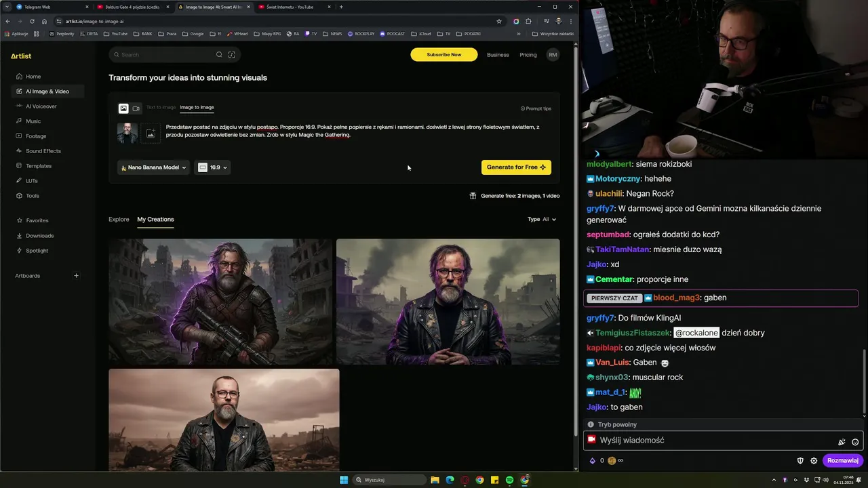The height and width of the screenshot is (488, 868).
Task: Open Downloads in sidebar
Action: (x=35, y=236)
